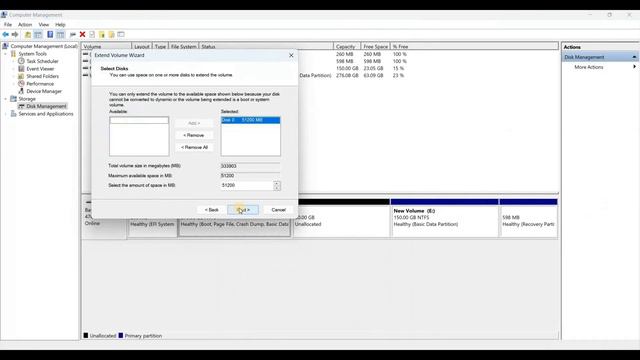Image resolution: width=640 pixels, height=360 pixels.
Task: Click the 15 % free cell
Action: tap(398, 69)
